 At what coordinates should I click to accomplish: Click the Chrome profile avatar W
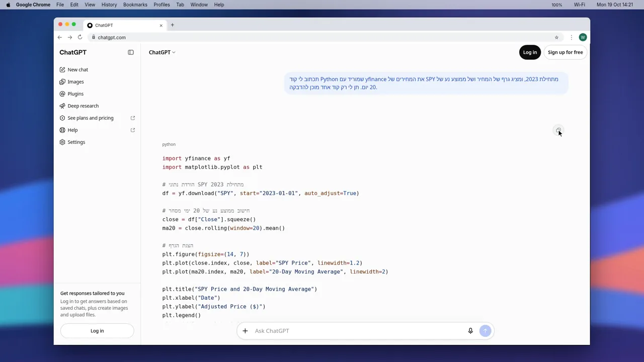point(583,37)
